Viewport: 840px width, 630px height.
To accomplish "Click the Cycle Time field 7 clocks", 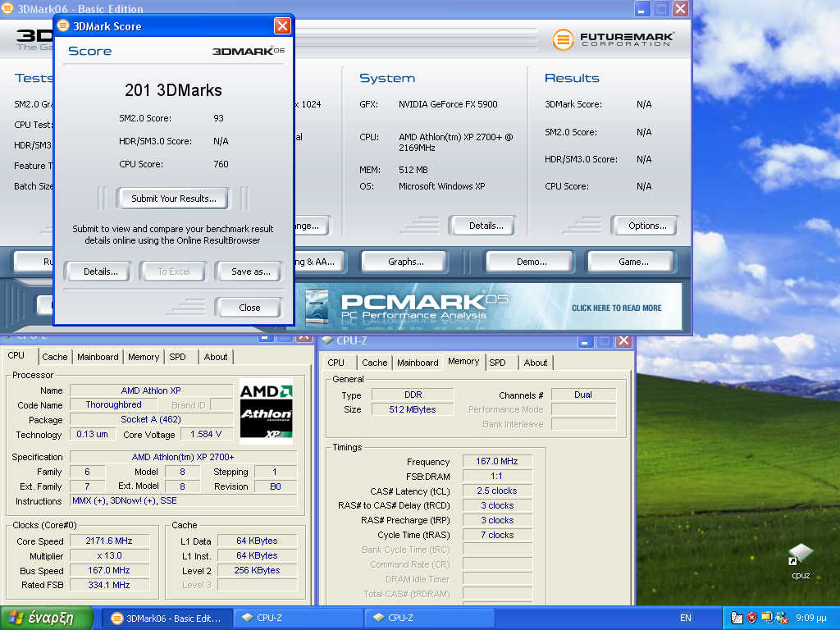I will click(496, 535).
